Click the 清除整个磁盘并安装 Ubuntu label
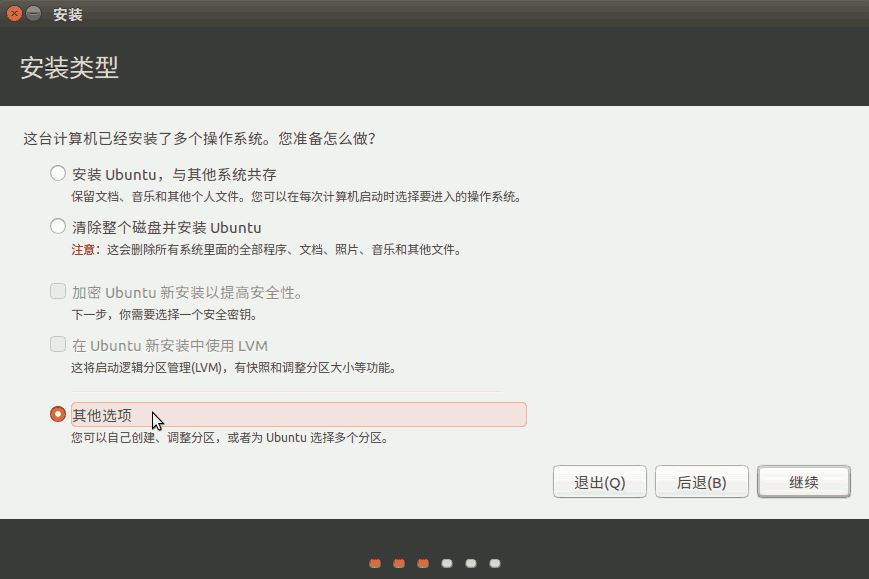869x579 pixels. 166,228
